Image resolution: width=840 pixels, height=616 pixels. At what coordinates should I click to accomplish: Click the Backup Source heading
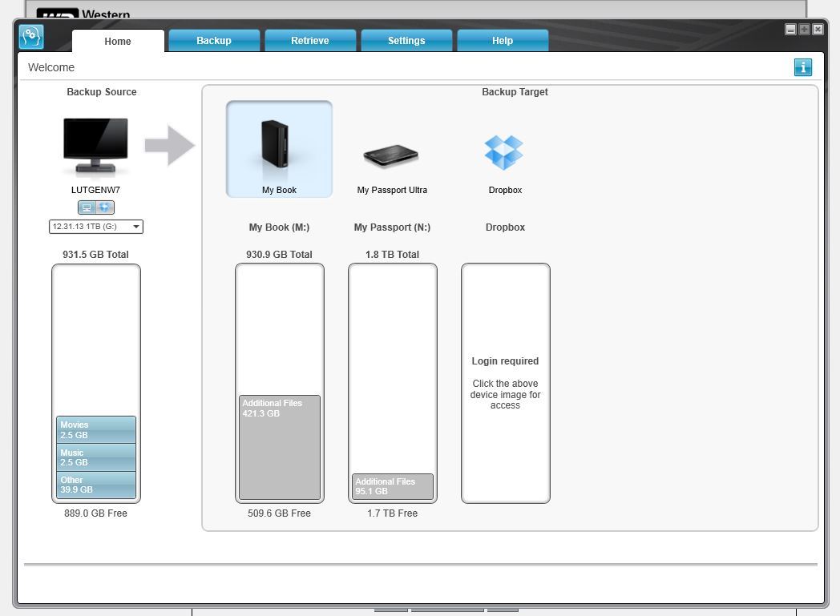click(102, 92)
